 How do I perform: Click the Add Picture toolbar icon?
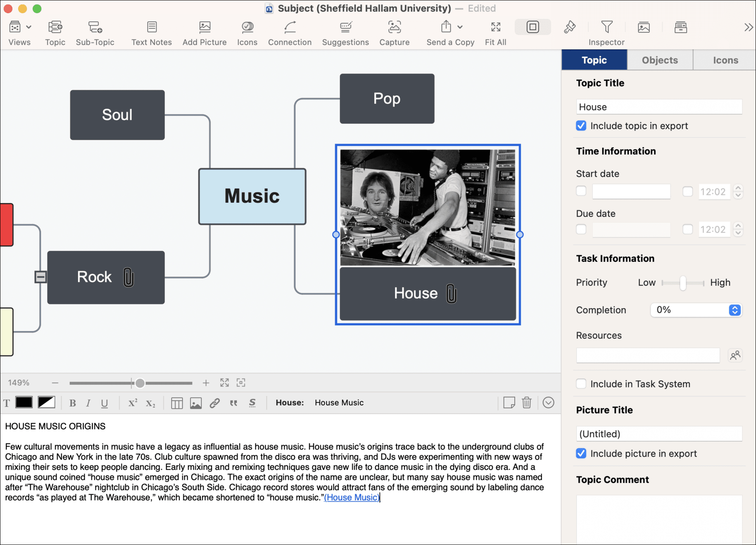click(204, 28)
